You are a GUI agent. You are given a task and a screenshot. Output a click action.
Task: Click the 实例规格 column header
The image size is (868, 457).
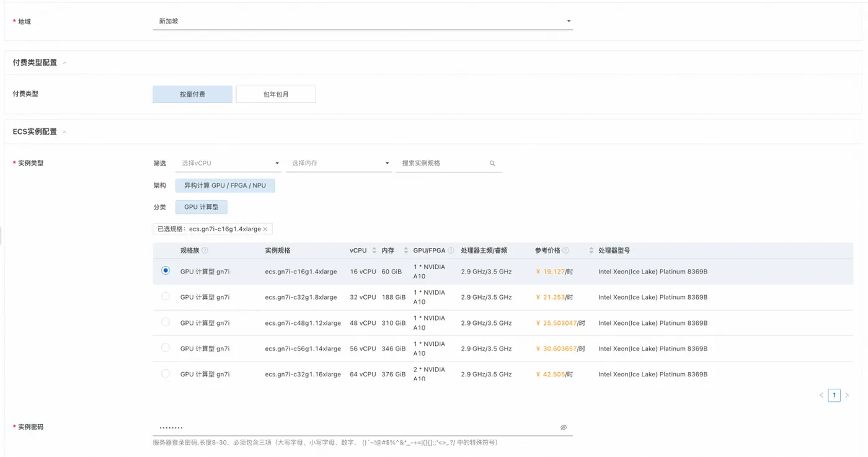click(278, 251)
